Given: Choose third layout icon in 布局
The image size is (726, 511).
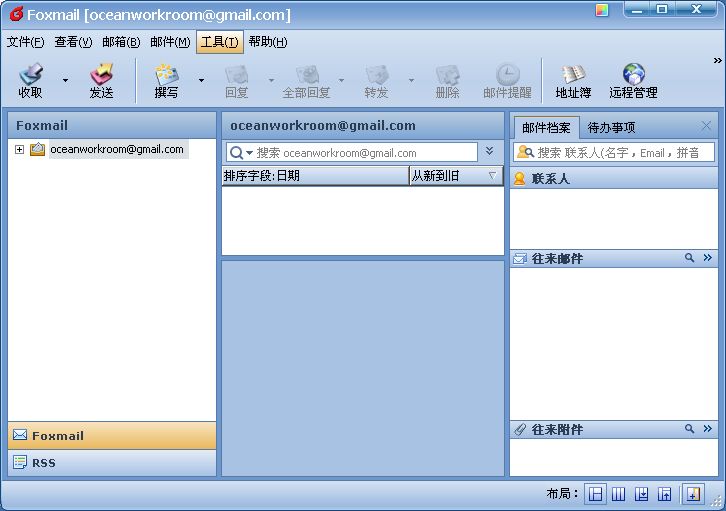Looking at the screenshot, I should click(641, 494).
